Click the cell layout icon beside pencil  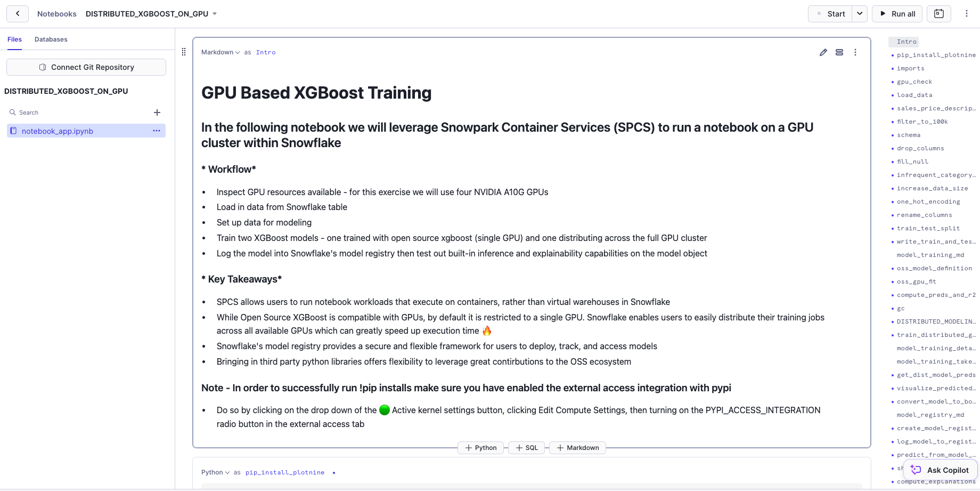pyautogui.click(x=839, y=52)
